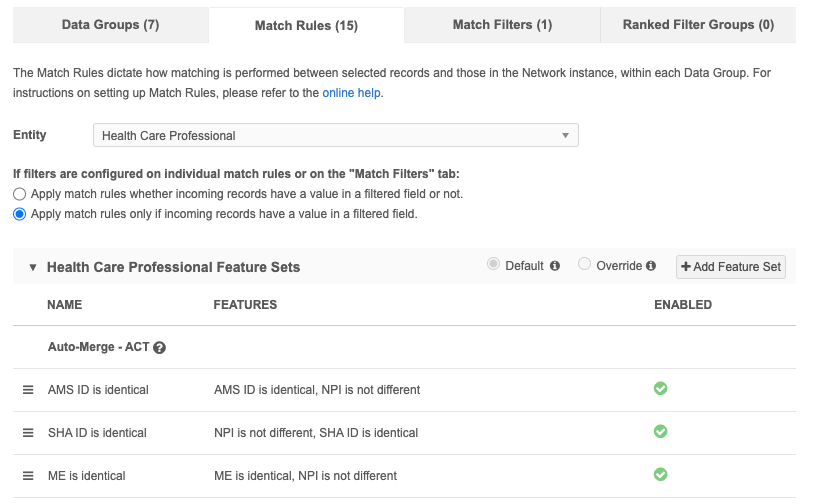
Task: Open Ranked Filter Groups tab
Action: [x=697, y=25]
